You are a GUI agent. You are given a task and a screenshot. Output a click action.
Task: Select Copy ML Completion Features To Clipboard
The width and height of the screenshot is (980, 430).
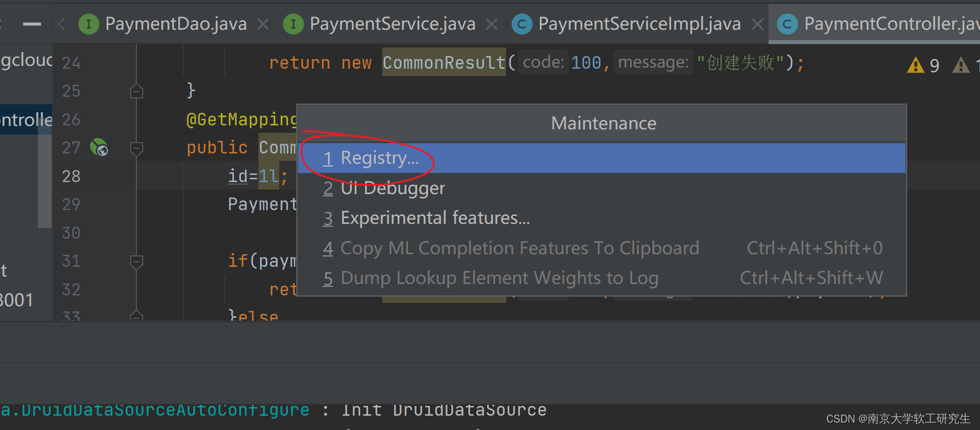click(602, 248)
